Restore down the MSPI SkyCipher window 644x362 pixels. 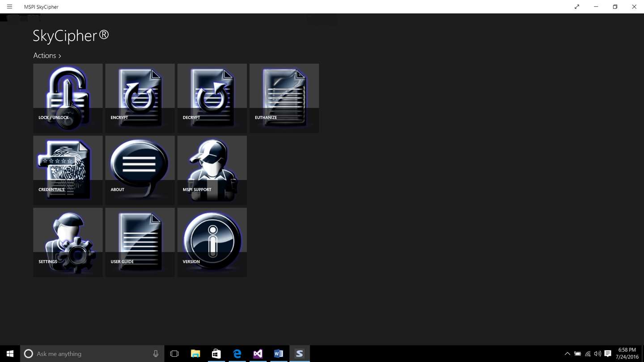click(x=615, y=7)
